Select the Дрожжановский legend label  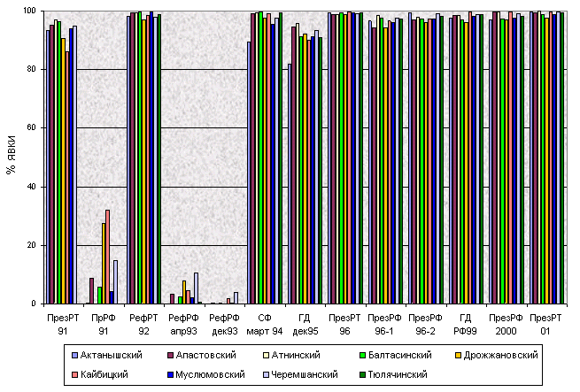click(x=501, y=356)
